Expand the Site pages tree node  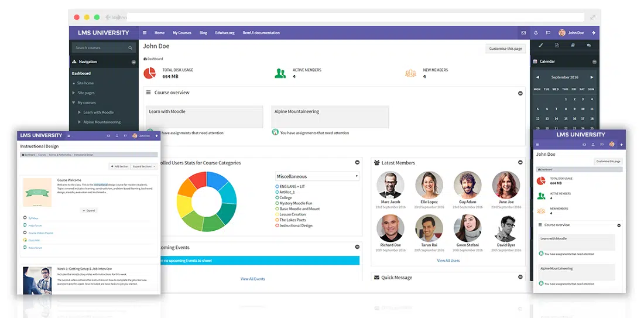coord(74,93)
